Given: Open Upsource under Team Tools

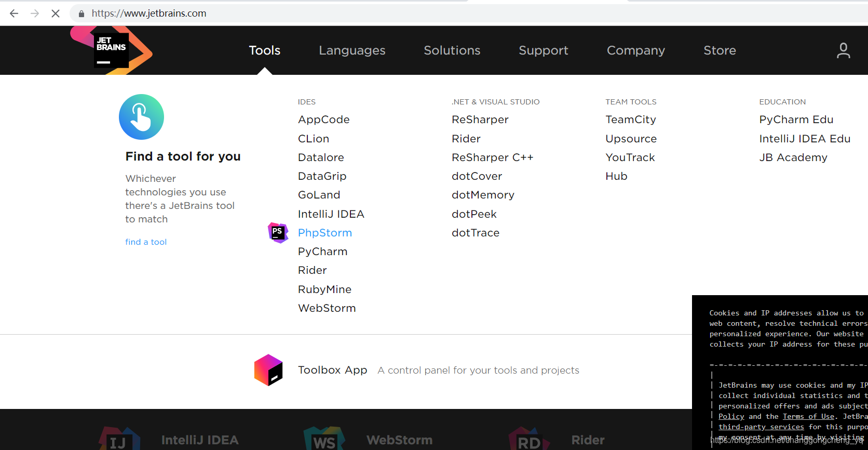Looking at the screenshot, I should (x=631, y=139).
